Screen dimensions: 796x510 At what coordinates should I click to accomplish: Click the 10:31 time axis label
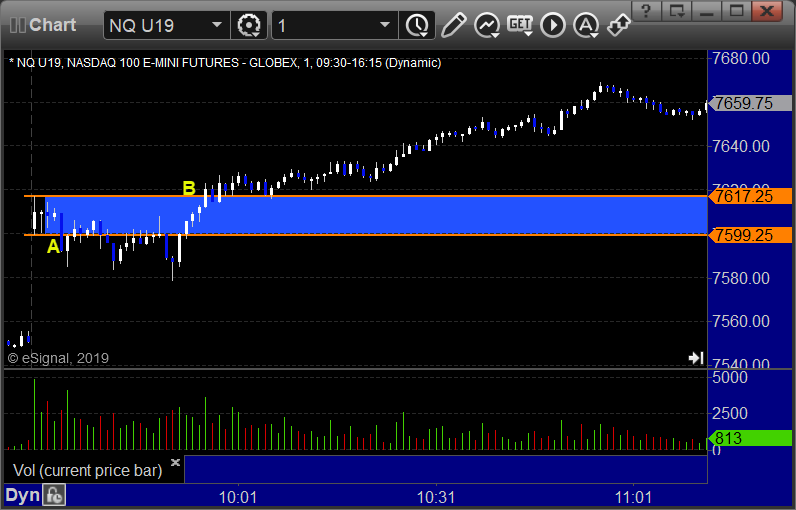(x=436, y=497)
